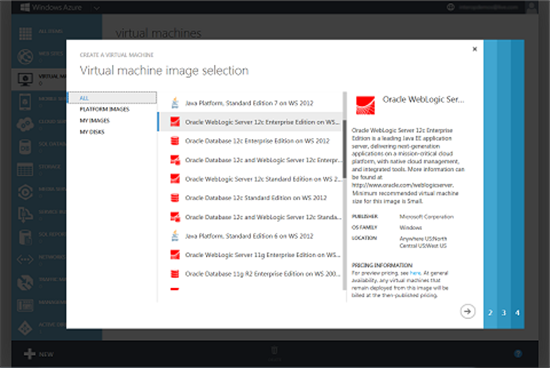Open Networks icon in sidebar
The width and height of the screenshot is (550, 368).
pos(25,260)
